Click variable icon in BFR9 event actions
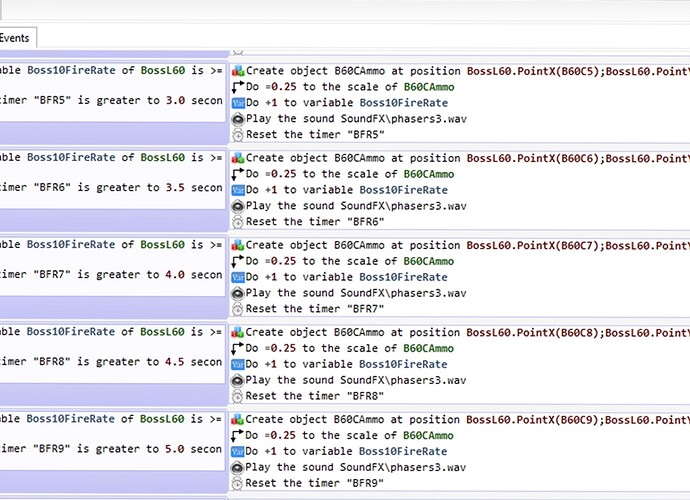The width and height of the screenshot is (690, 500). pos(238,452)
